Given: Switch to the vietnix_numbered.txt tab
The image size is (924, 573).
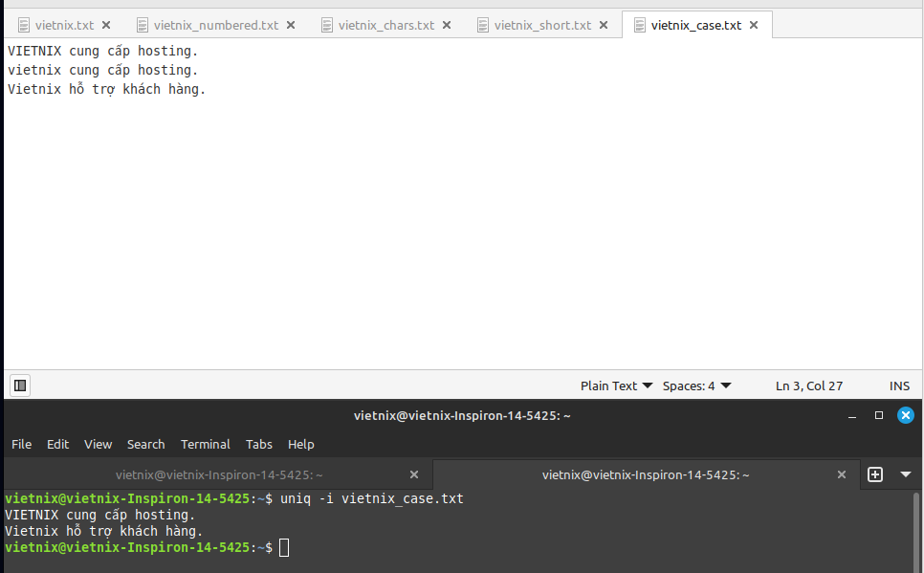Looking at the screenshot, I should 215,25.
